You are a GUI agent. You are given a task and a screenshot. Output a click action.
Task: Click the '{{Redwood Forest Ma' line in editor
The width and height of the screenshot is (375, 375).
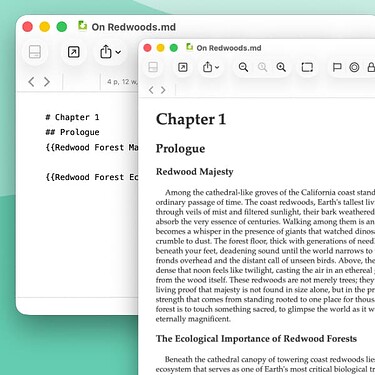[92, 147]
